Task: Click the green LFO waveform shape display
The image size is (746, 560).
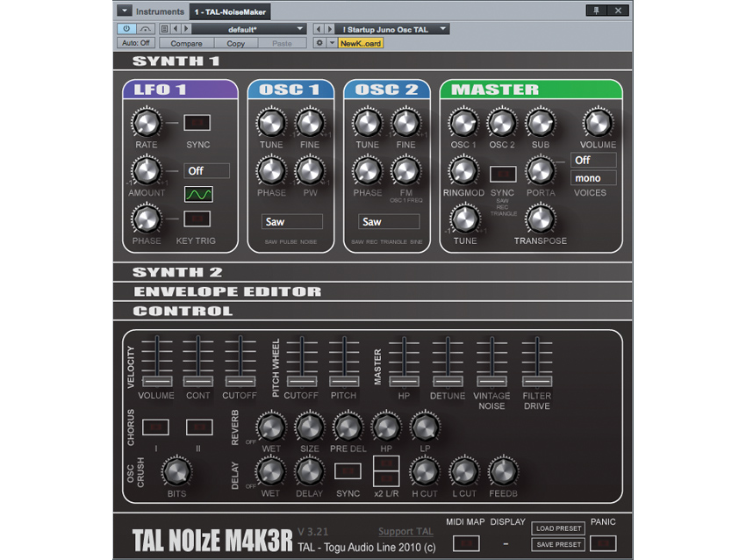Action: click(x=198, y=194)
